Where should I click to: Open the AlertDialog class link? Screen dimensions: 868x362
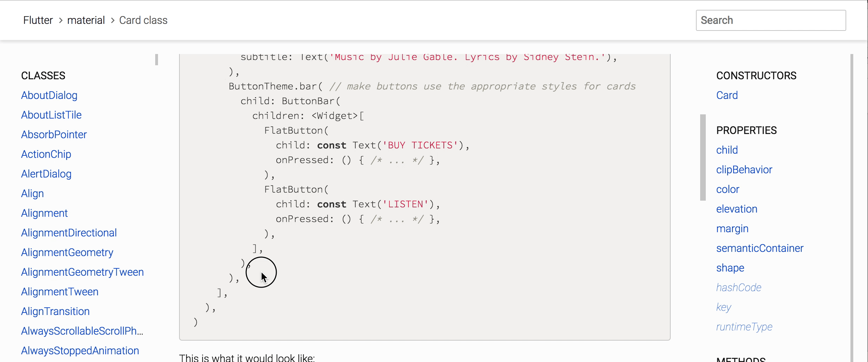46,174
